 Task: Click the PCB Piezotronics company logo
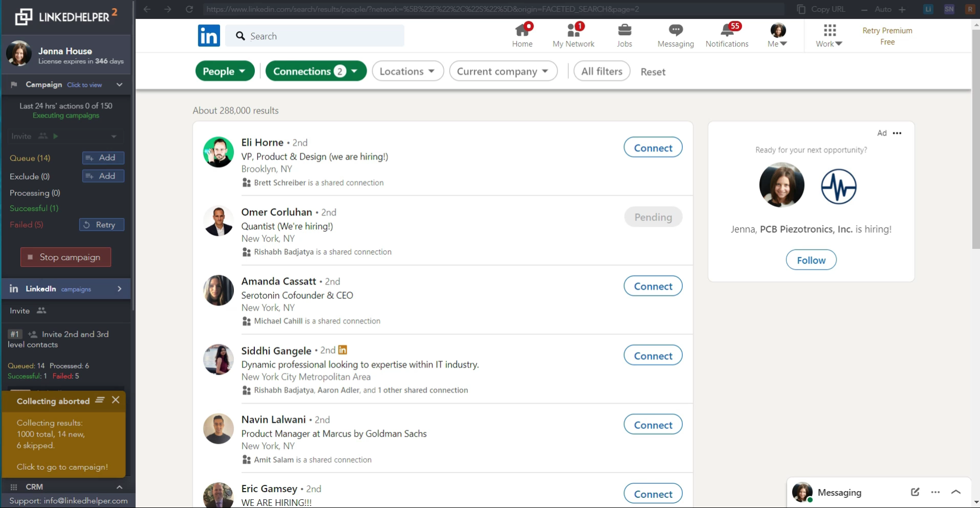tap(839, 186)
